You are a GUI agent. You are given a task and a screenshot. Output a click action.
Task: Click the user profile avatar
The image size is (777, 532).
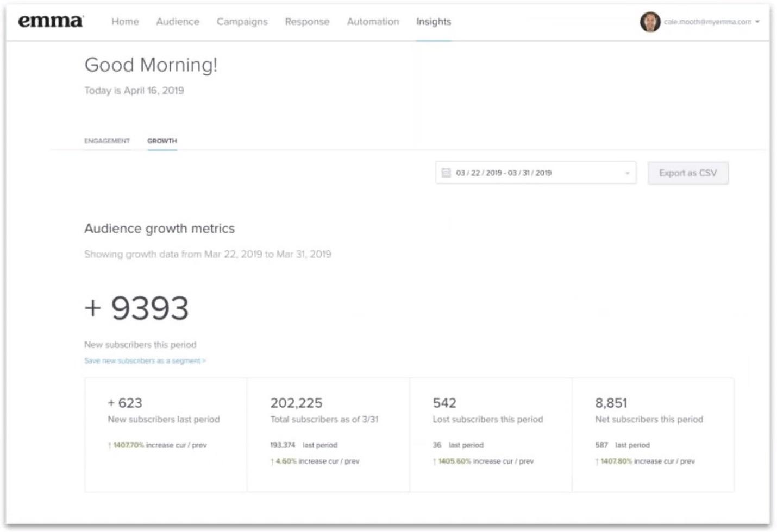650,22
